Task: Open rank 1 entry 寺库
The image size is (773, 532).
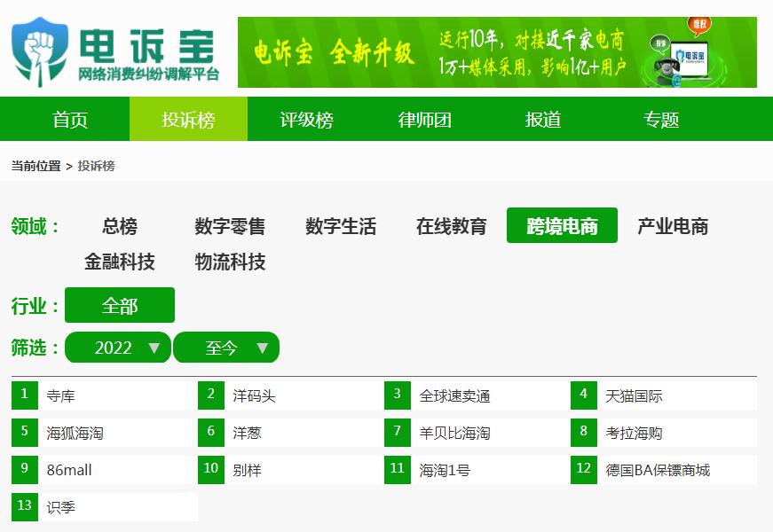Action: pyautogui.click(x=105, y=395)
